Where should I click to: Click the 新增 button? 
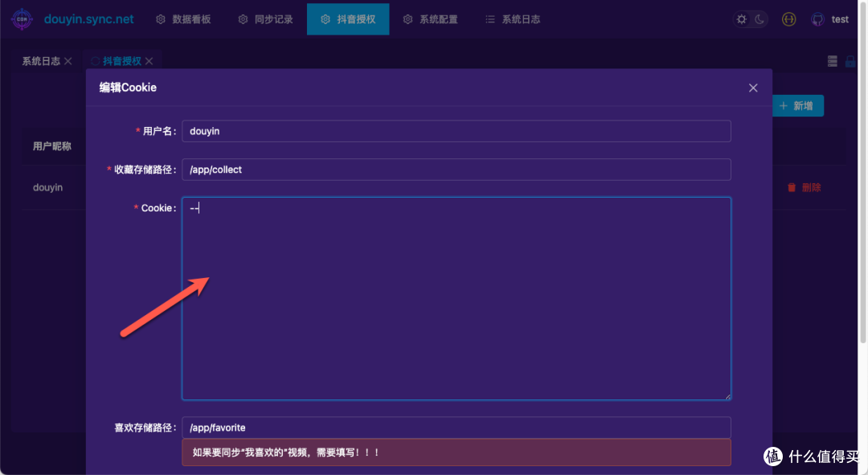(797, 105)
